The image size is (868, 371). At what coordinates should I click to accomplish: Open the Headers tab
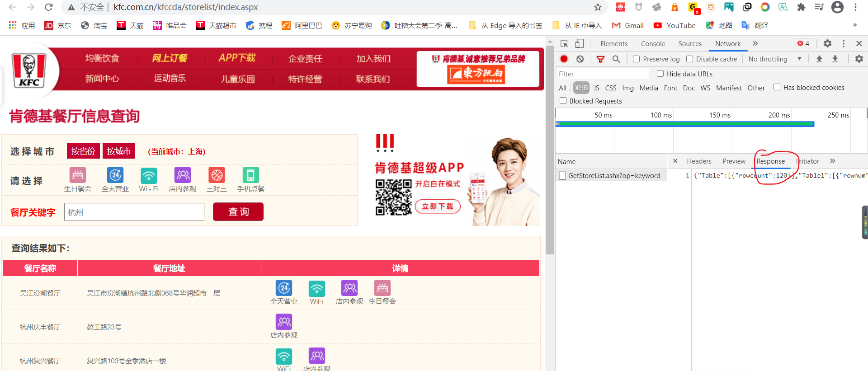point(699,161)
